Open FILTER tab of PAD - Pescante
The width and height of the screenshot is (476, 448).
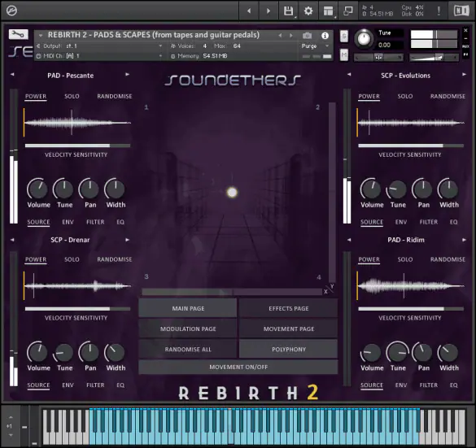95,222
